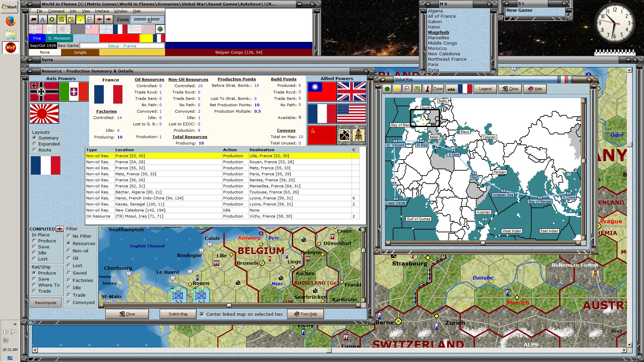644x362 pixels.
Task: Click the locomotive rail icon in main toolbar
Action: coord(34,19)
